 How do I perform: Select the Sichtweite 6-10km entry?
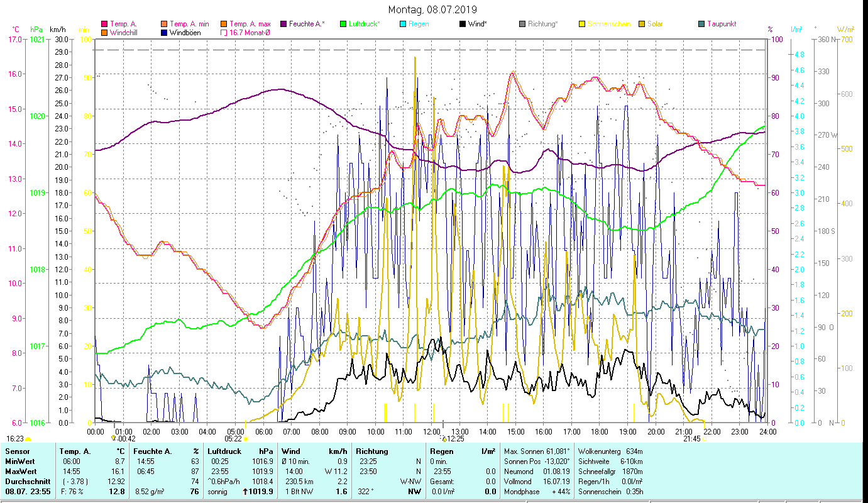[610, 462]
